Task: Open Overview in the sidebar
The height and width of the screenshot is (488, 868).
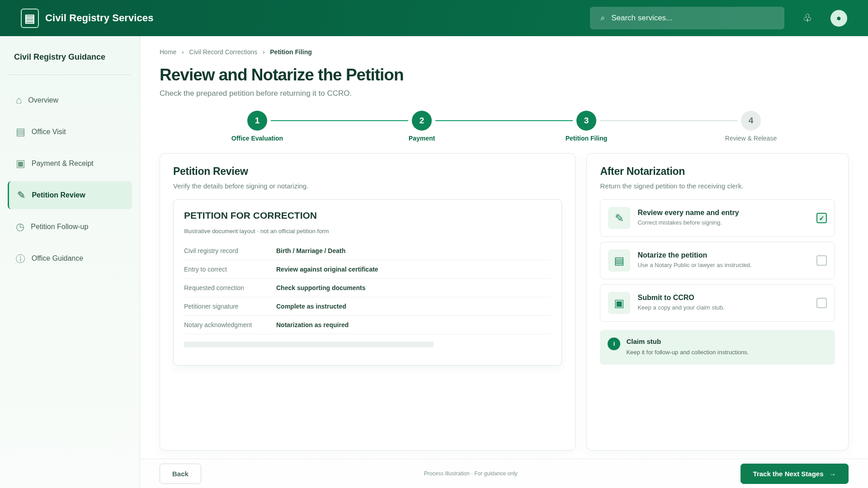Action: tap(70, 100)
